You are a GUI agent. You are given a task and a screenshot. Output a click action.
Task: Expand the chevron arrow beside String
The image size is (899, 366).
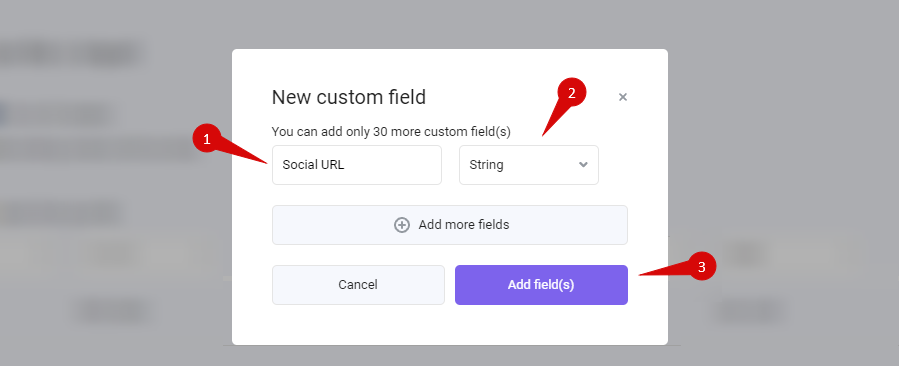(583, 165)
